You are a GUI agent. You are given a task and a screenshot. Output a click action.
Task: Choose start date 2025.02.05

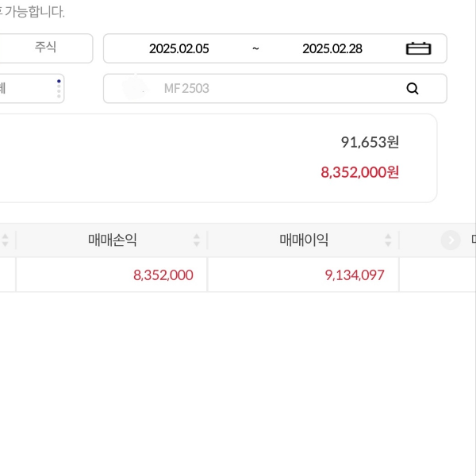pos(179,48)
